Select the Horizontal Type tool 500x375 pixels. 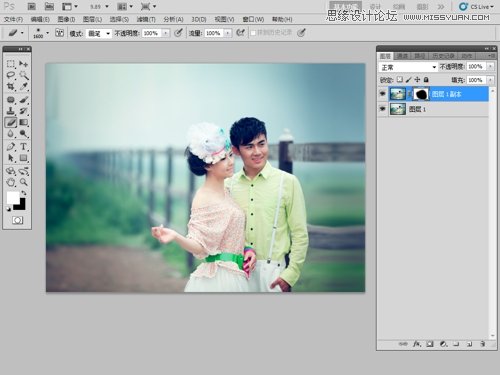23,147
